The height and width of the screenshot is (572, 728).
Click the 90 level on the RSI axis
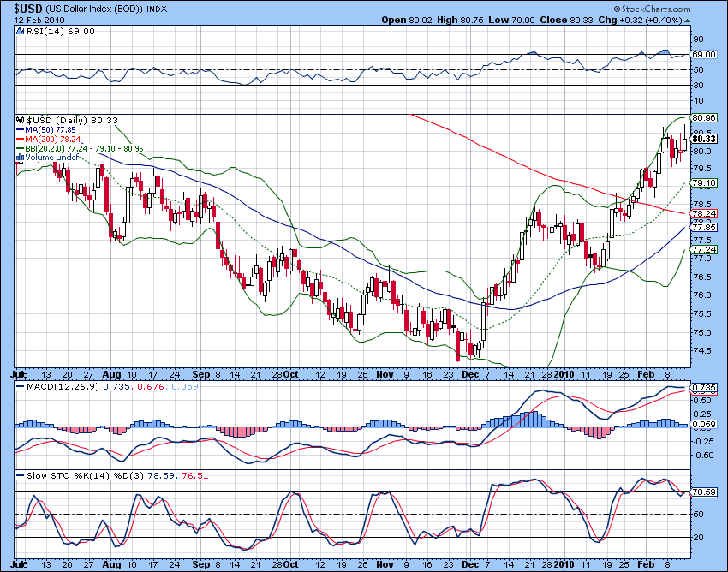[x=698, y=39]
